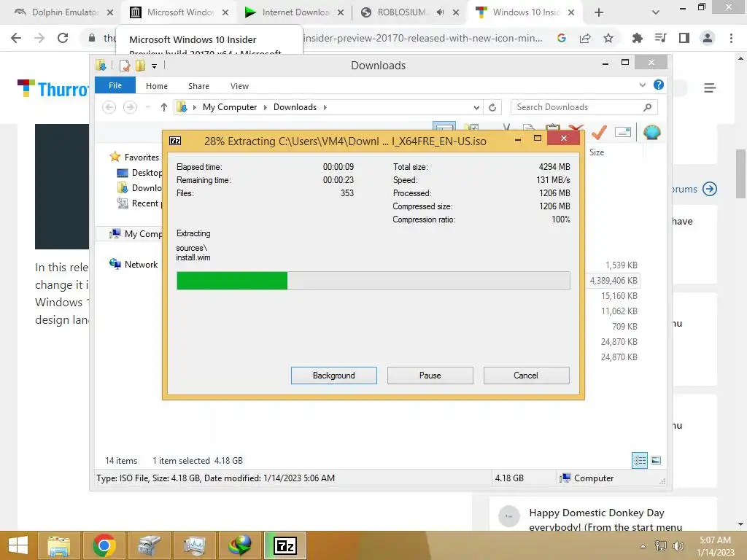Open the Chrome extensions puzzle icon

pyautogui.click(x=637, y=38)
